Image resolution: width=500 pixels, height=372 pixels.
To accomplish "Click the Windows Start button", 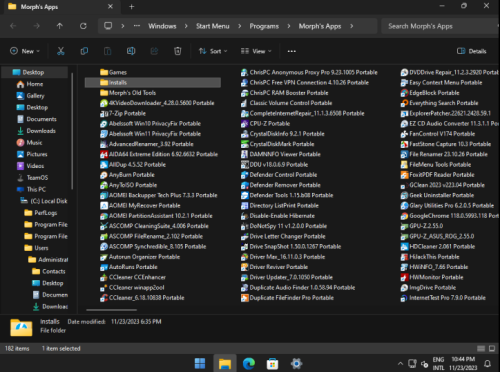I will 200,364.
